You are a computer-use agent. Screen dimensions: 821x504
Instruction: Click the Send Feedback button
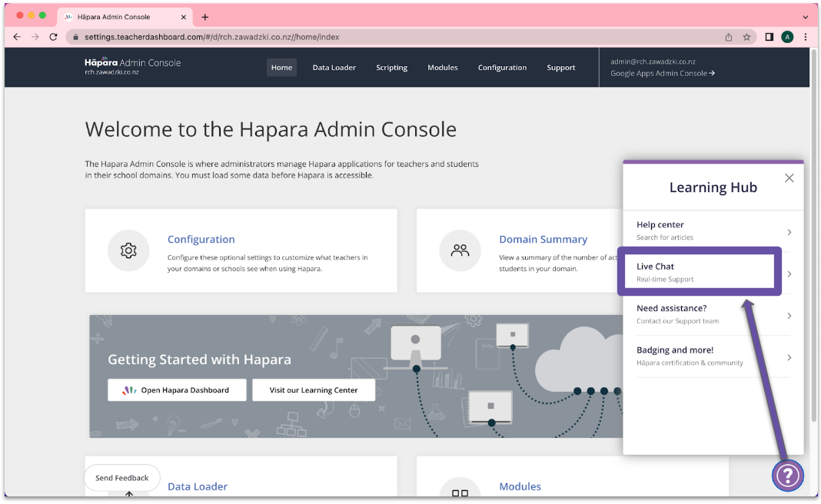coord(121,477)
